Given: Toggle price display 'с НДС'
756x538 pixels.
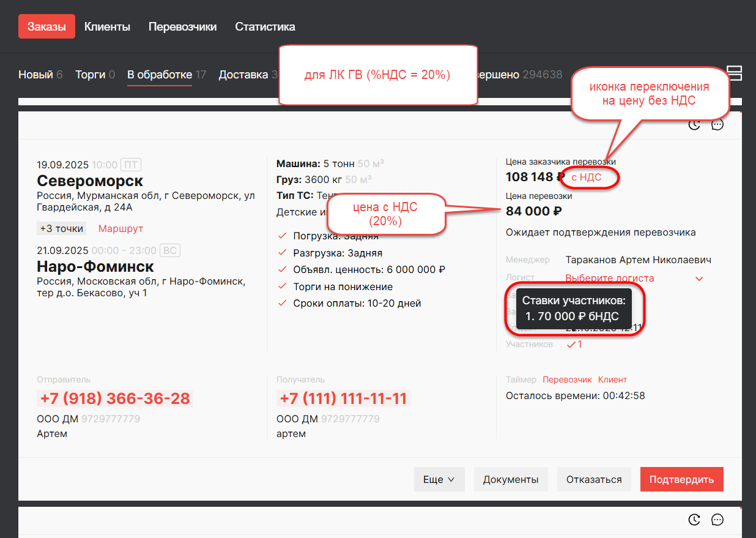Looking at the screenshot, I should tap(586, 177).
